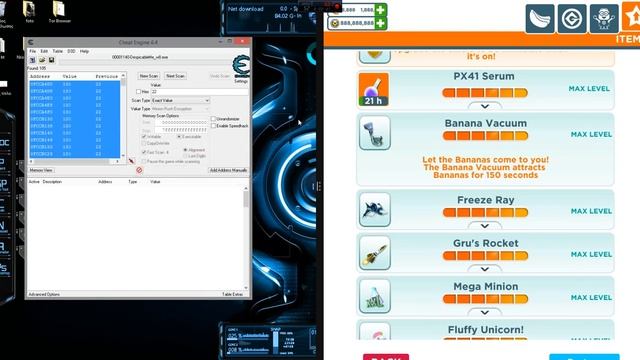Image resolution: width=640 pixels, height=360 pixels.
Task: Expand the Mega Minion details chevron
Action: pos(484,312)
